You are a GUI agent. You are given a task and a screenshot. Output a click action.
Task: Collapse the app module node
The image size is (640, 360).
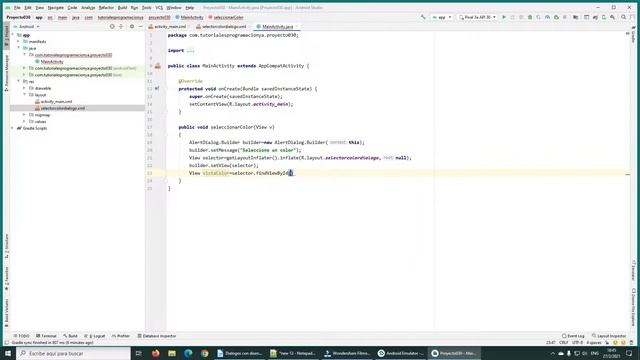click(13, 35)
